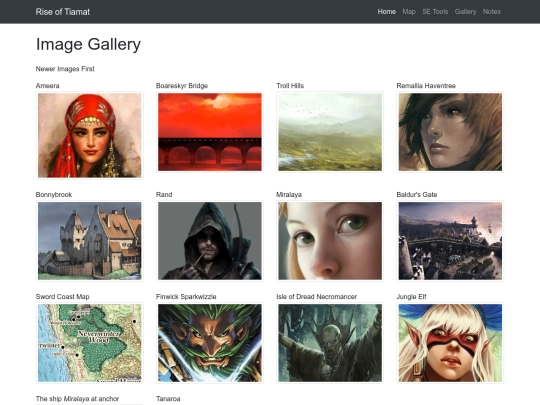540x405 pixels.
Task: Open the 5E Tools nav link
Action: click(435, 12)
